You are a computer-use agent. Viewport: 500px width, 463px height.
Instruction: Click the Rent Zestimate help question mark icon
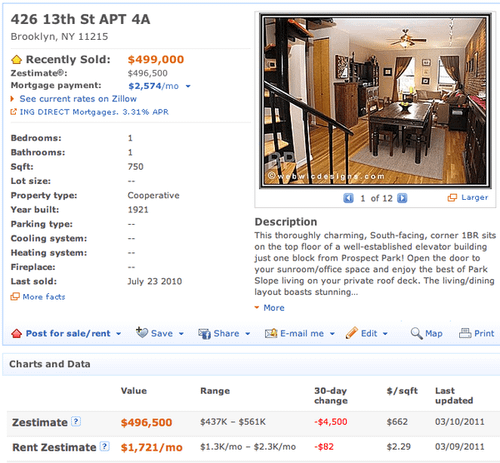(x=105, y=446)
